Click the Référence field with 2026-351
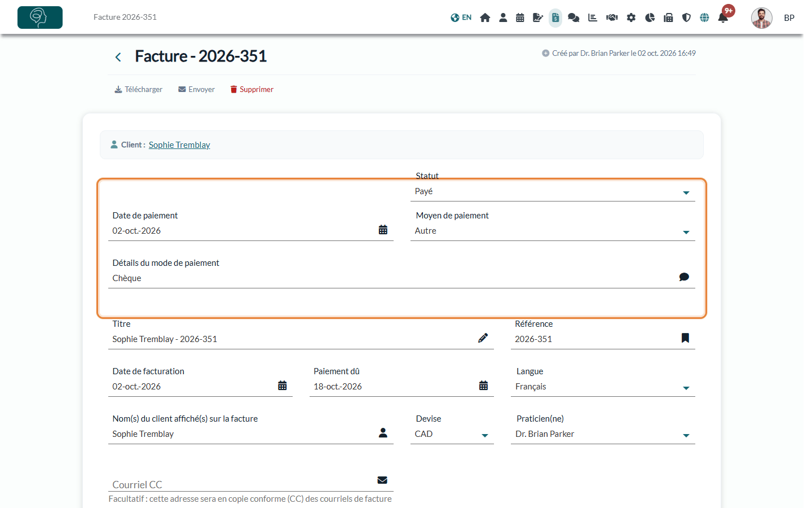The width and height of the screenshot is (812, 508). [603, 339]
